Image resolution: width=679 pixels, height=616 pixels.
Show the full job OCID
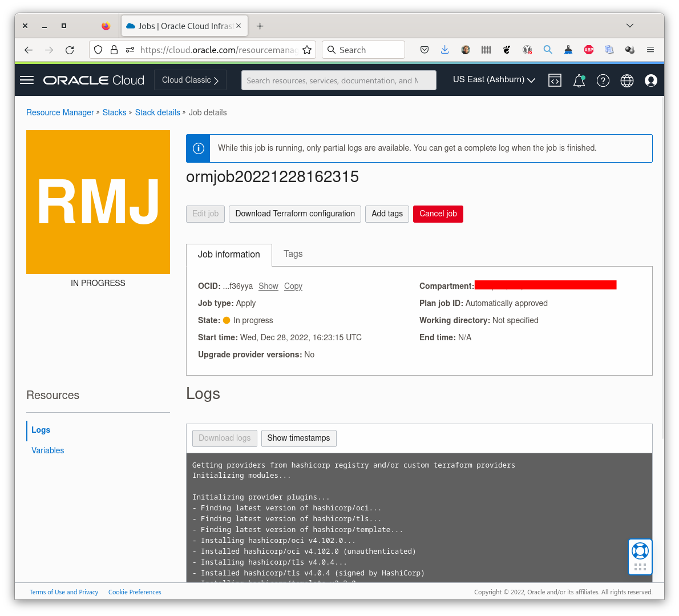point(268,286)
